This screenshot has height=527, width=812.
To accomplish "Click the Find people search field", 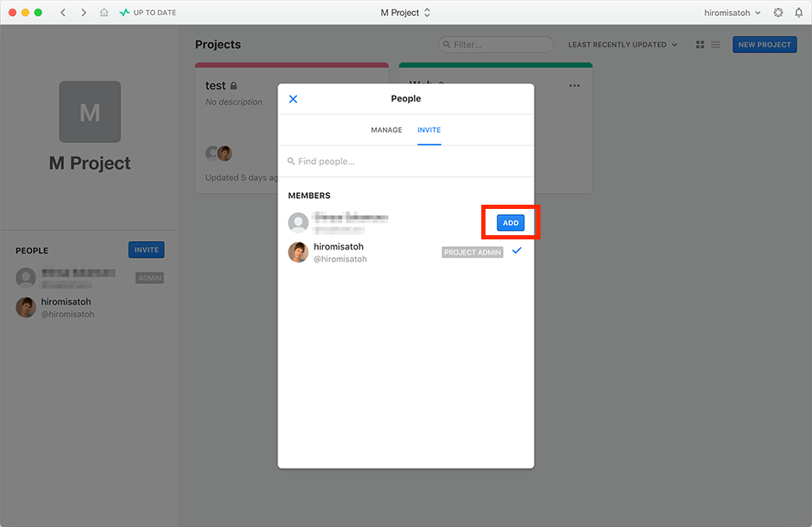I will coord(405,162).
